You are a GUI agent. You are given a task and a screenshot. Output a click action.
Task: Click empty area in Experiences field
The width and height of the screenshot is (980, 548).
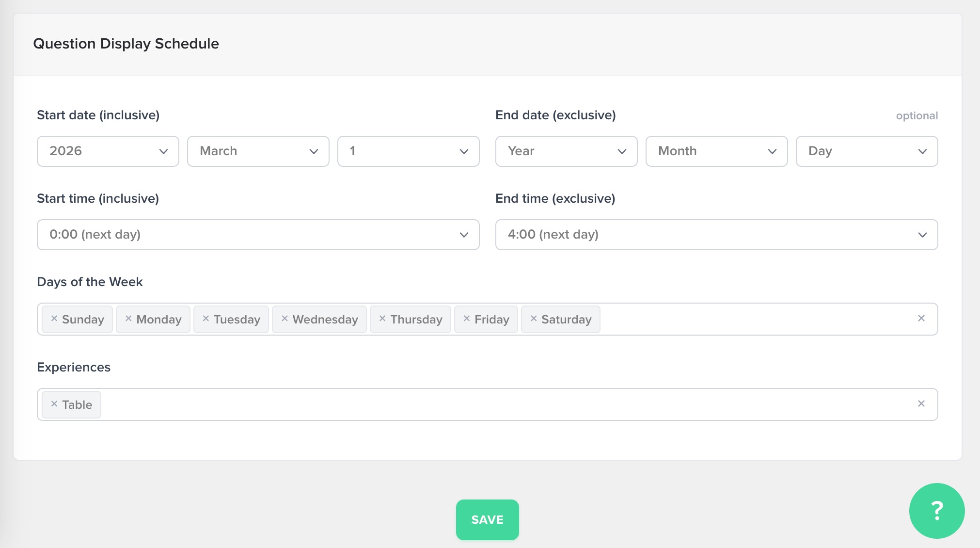pyautogui.click(x=485, y=404)
